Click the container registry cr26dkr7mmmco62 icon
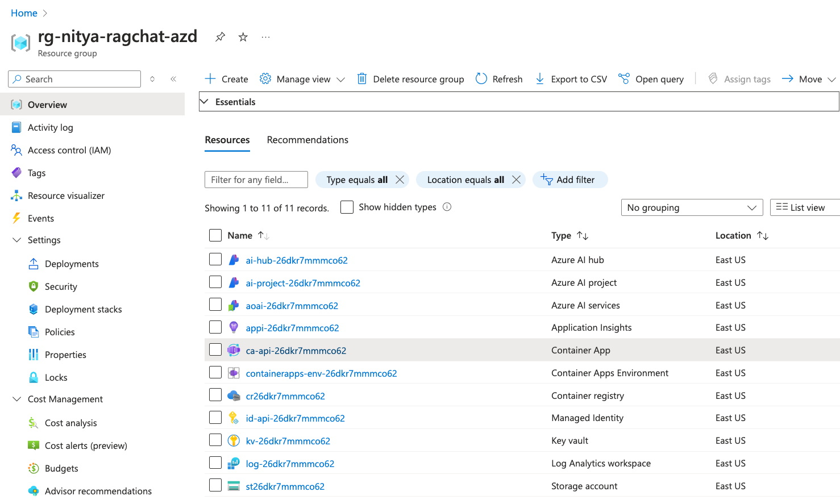840x504 pixels. (234, 395)
